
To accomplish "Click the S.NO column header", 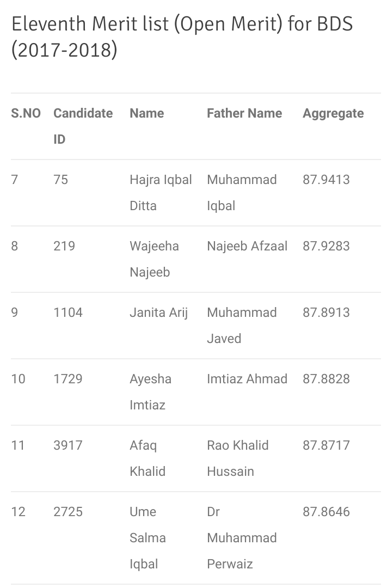I will click(x=26, y=113).
